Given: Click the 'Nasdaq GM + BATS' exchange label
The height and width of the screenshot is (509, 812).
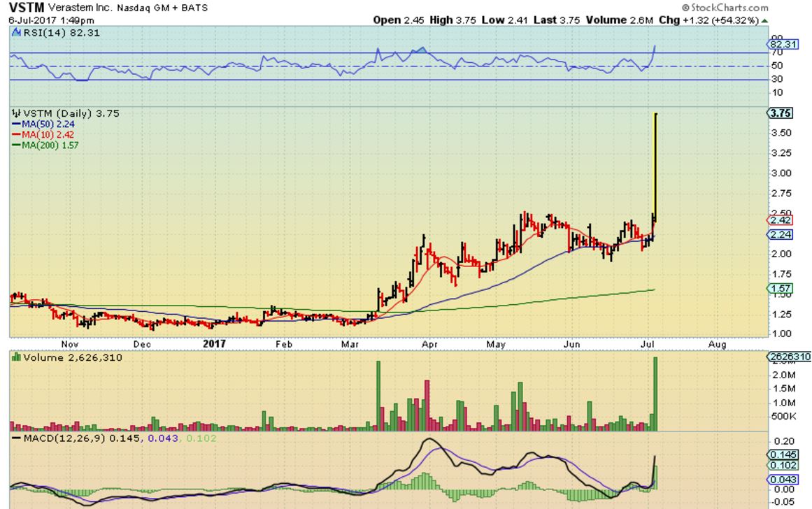Looking at the screenshot, I should click(x=162, y=8).
